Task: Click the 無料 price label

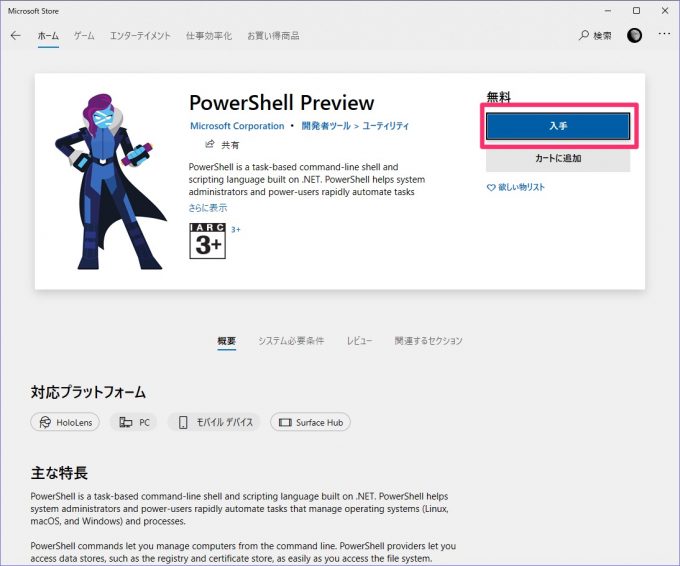Action: click(x=499, y=97)
